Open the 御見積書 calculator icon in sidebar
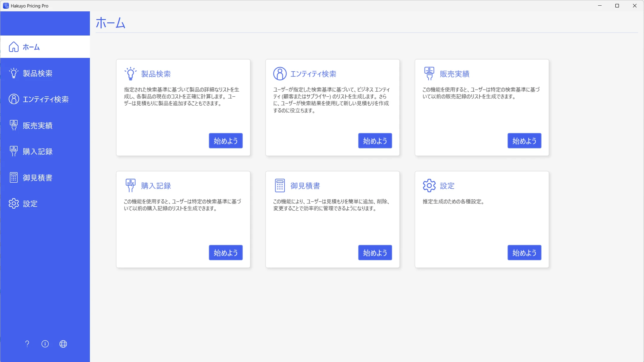Screen dimensions: 644x362 (x=13, y=177)
